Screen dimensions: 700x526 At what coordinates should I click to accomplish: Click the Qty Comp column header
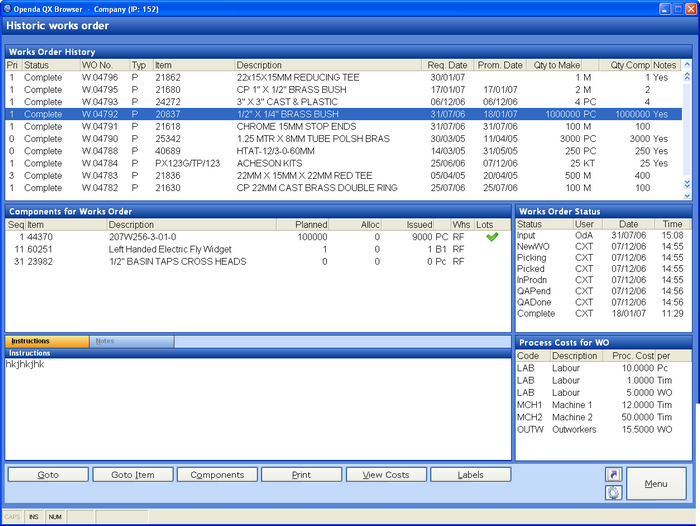tap(625, 65)
